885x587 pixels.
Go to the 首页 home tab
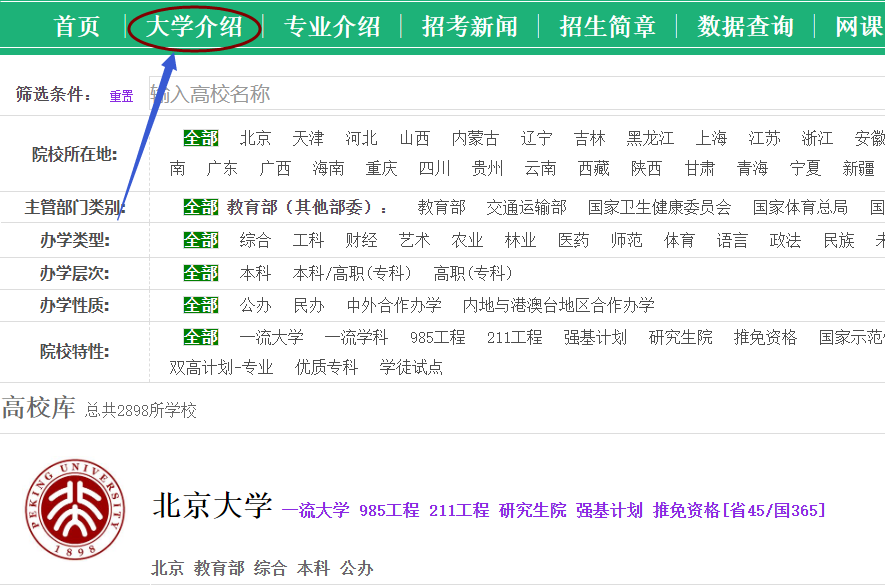point(77,27)
